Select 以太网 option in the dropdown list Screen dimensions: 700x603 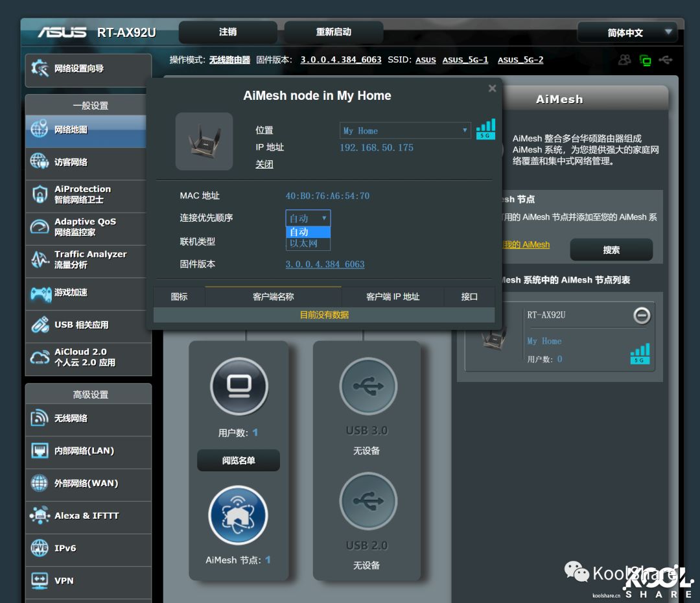(308, 243)
